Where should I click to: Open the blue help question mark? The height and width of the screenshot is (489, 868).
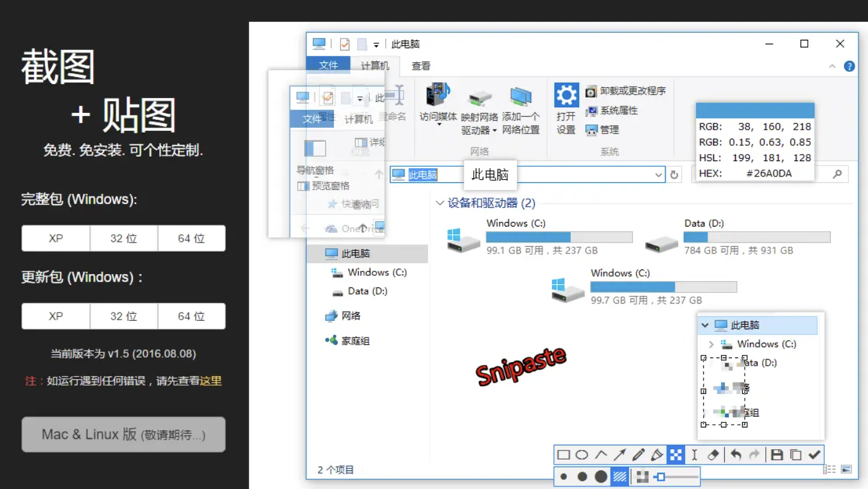pyautogui.click(x=849, y=66)
